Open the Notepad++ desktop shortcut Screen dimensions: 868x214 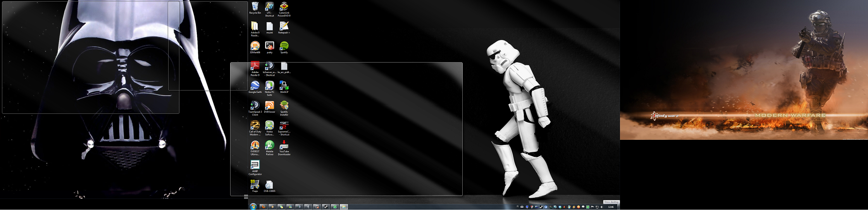click(284, 26)
